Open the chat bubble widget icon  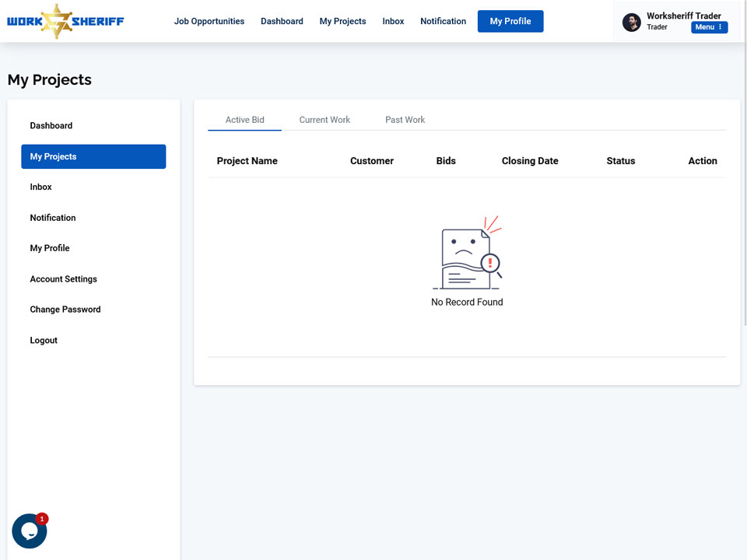(x=29, y=530)
